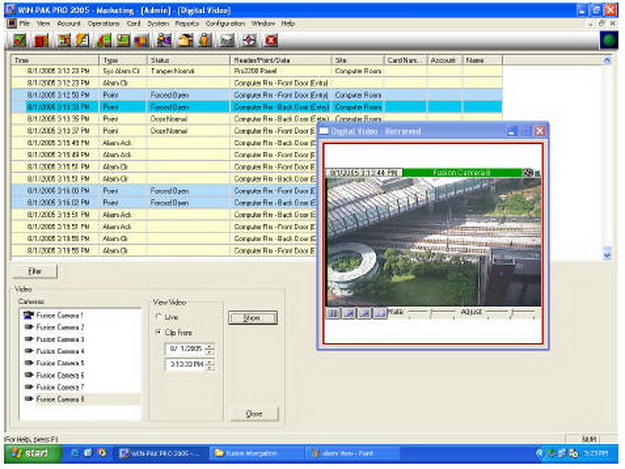Open the Reports menu
The image size is (625, 469).
(187, 22)
